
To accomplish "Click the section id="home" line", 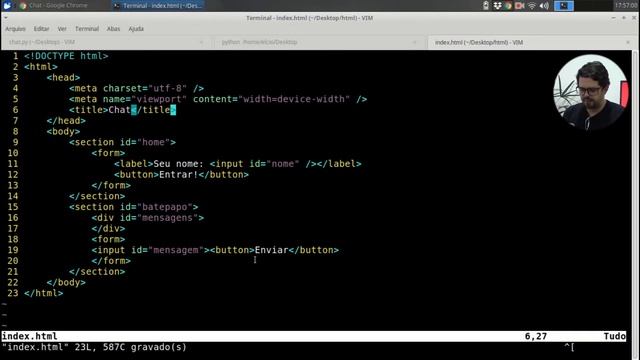I will point(122,142).
